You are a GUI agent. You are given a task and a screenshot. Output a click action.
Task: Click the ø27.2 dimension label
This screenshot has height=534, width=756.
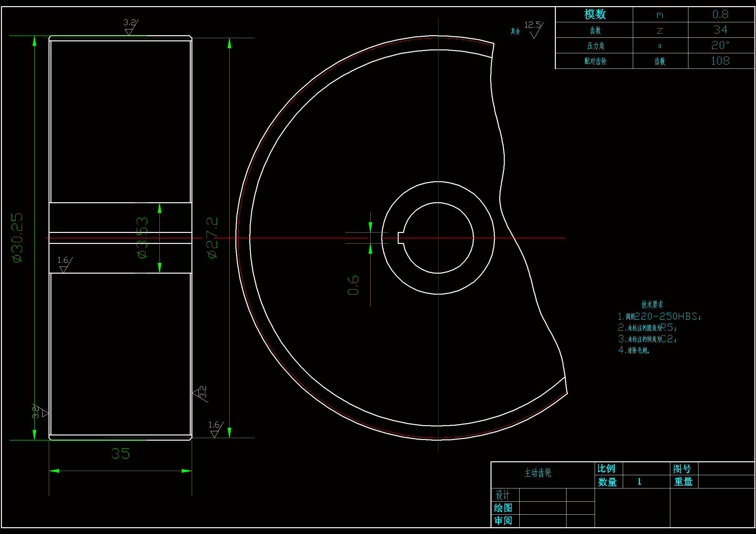click(x=212, y=237)
